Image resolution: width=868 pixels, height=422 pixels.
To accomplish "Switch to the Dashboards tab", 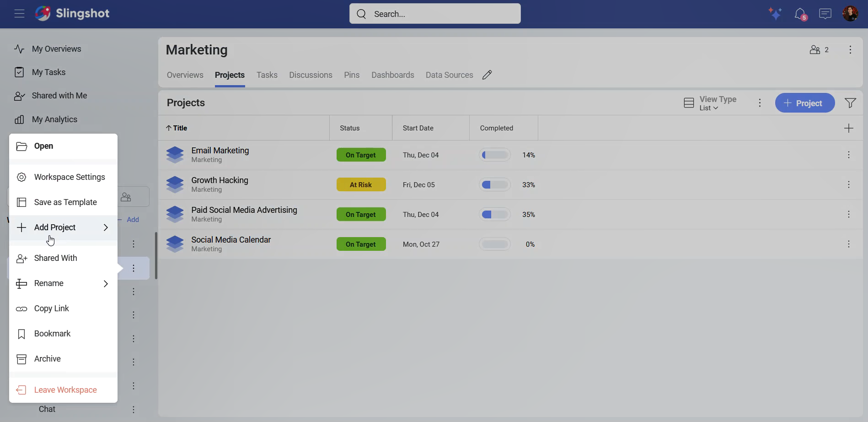I will click(x=393, y=75).
